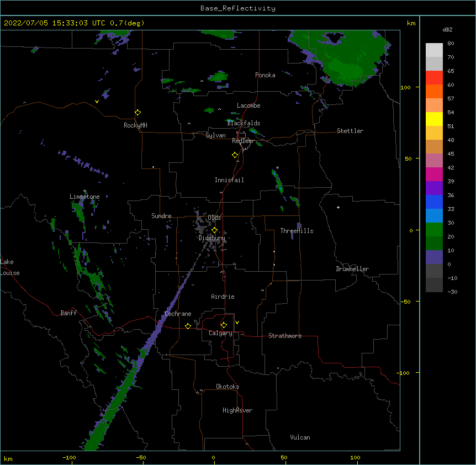Click the horizontal axis -100 km tick label
The image size is (476, 465).
tap(69, 457)
